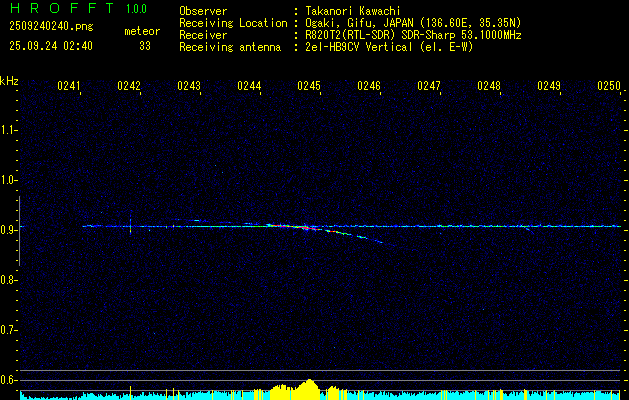Click the bright meteor echo near 0245
Screen dimensions: 629x400
(310, 228)
